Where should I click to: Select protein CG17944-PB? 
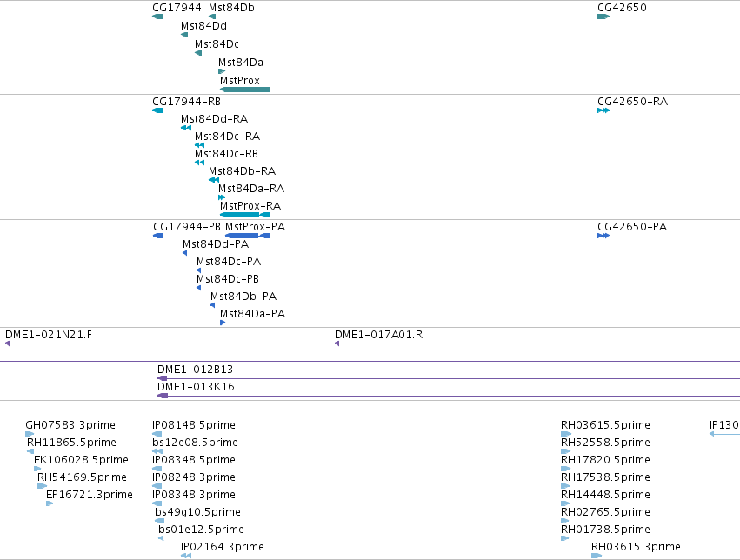point(187,227)
